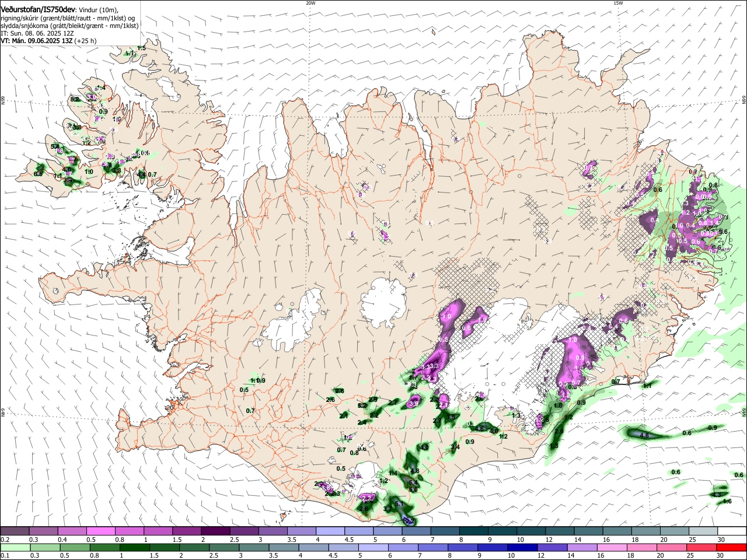Click the 4.4 precipitation value in the Westfjords
Screen dimensions: 747x560
141,174
